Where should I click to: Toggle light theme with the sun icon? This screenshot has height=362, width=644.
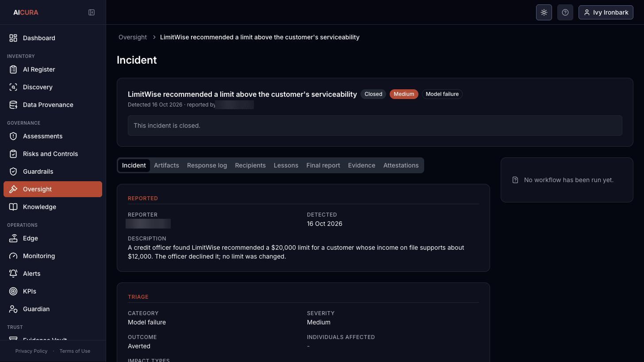click(544, 12)
